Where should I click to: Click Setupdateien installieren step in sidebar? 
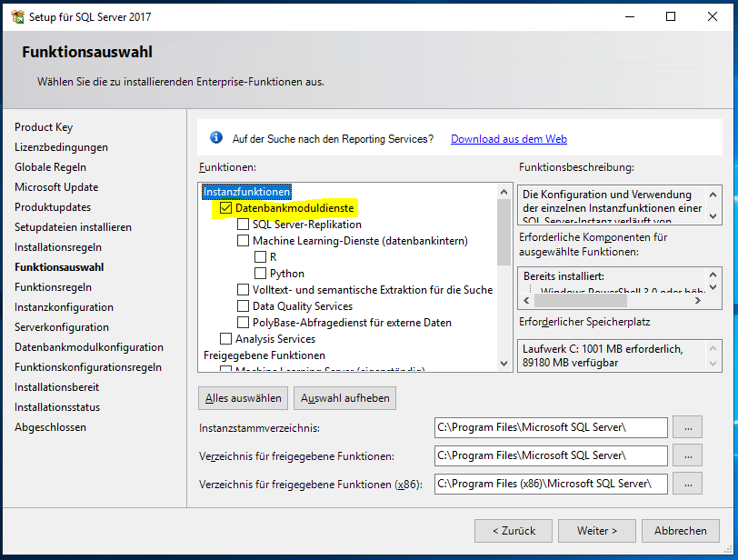point(73,227)
